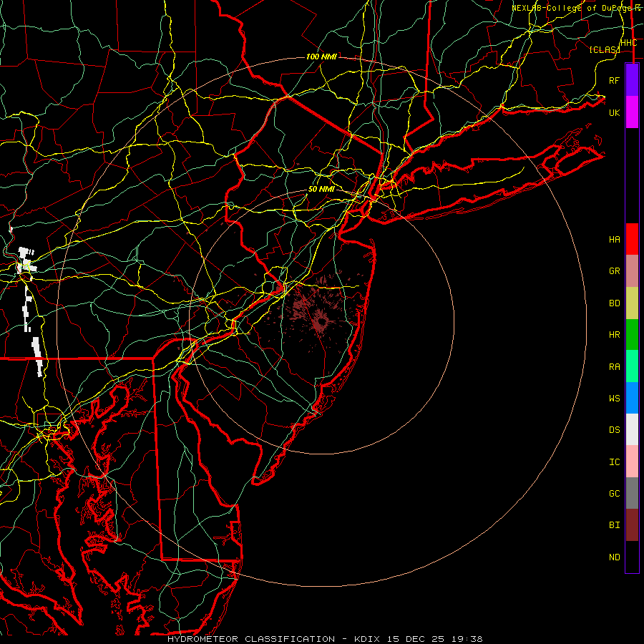
Task: Click the [CLAS] units label
Action: [x=604, y=49]
